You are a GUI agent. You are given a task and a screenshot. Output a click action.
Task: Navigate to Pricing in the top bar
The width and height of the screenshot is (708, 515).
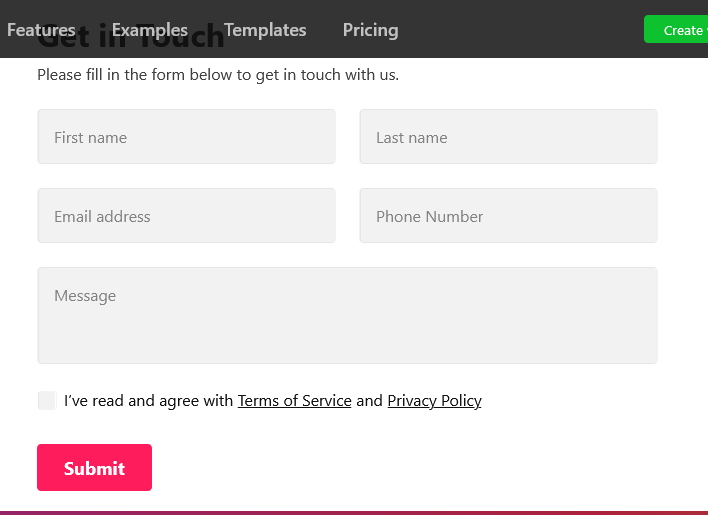coord(370,30)
